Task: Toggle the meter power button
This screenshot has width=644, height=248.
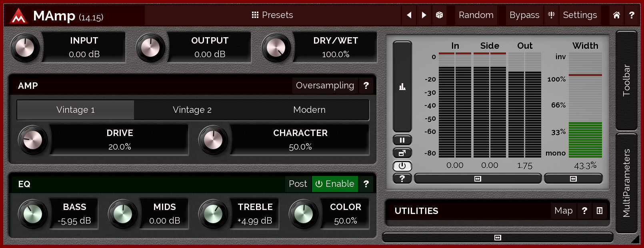Action: [402, 166]
